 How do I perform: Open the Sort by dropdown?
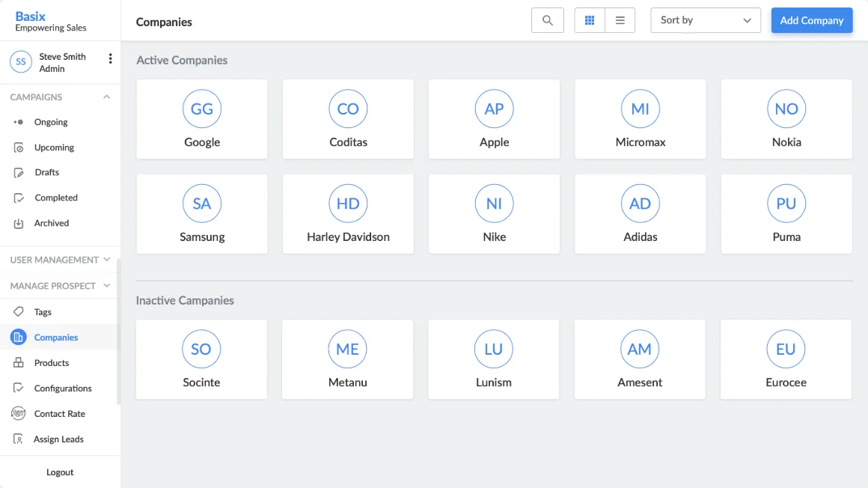[x=705, y=20]
